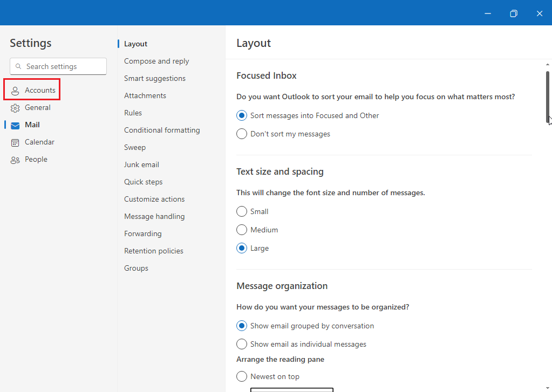Open Quick steps settings
Image resolution: width=552 pixels, height=392 pixels.
pos(143,182)
